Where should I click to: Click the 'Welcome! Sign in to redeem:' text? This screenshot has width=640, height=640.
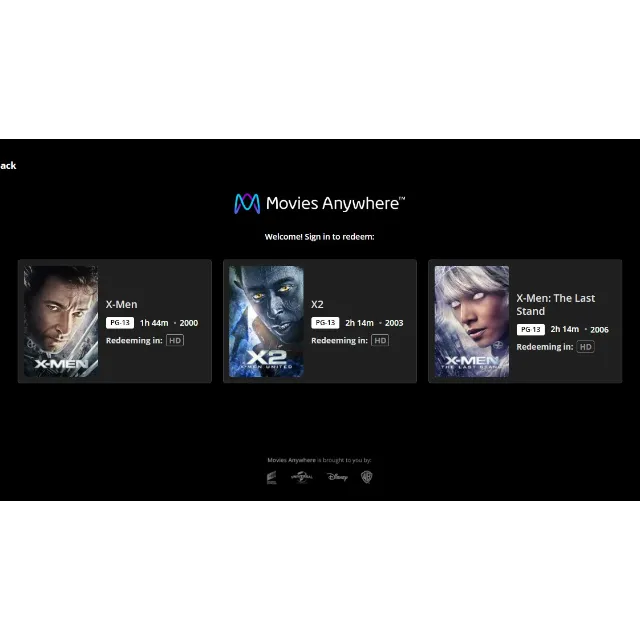[320, 237]
